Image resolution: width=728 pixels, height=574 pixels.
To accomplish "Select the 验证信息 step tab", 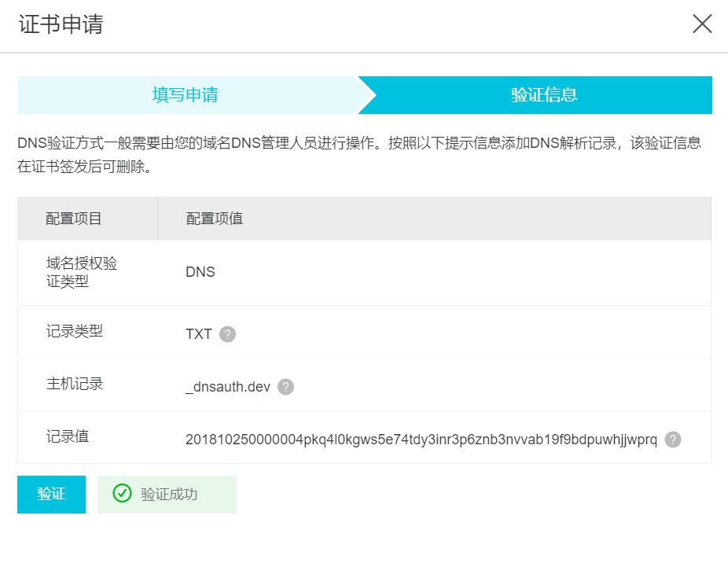I will [x=544, y=95].
